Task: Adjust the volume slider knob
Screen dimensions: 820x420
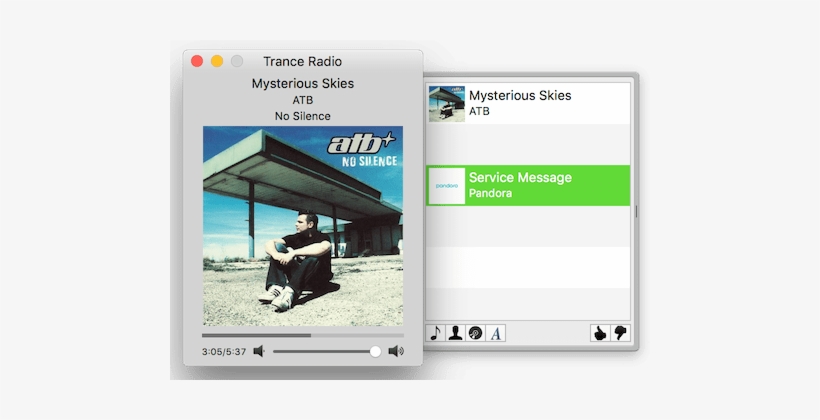Action: point(375,351)
